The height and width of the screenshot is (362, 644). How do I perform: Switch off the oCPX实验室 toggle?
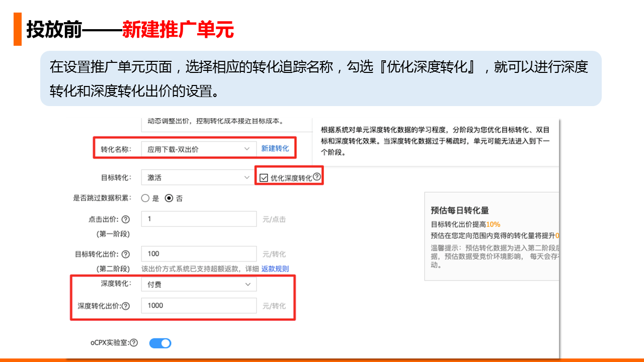pos(160,343)
